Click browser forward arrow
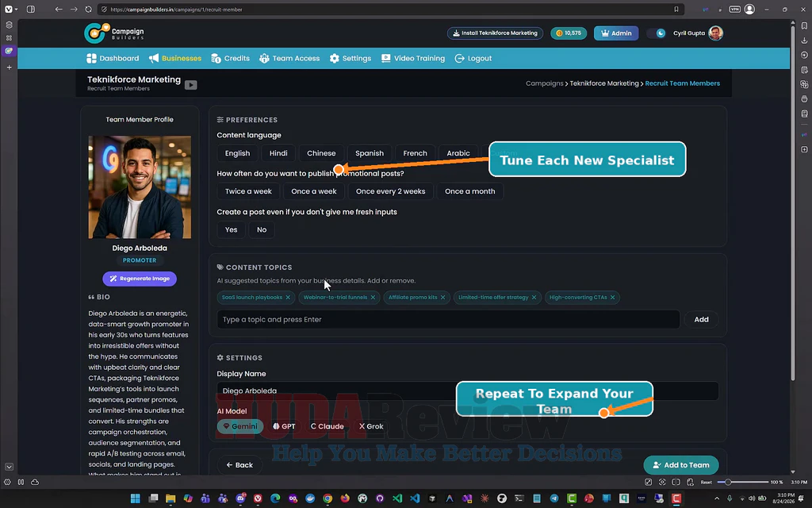Image resolution: width=812 pixels, height=508 pixels. coord(74,10)
